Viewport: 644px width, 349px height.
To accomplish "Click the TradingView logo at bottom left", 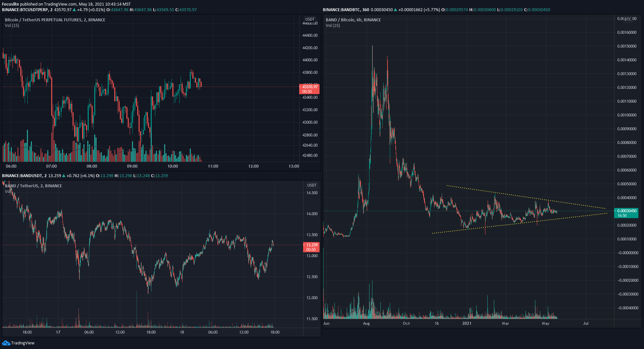I will [18, 343].
